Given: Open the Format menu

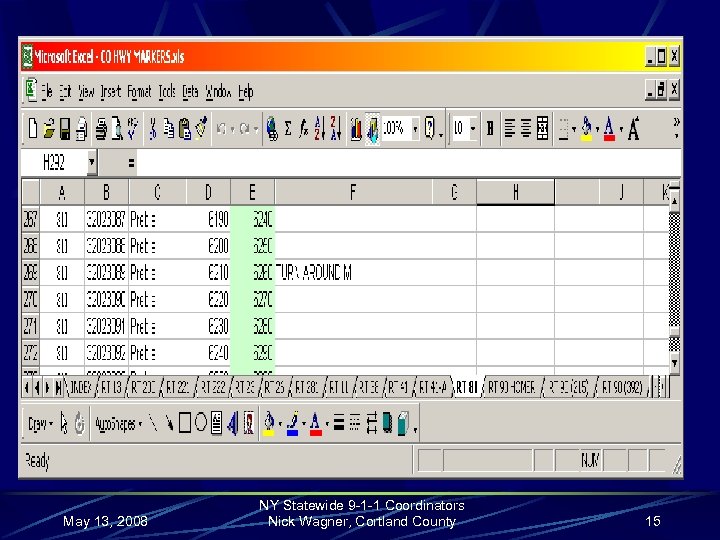Looking at the screenshot, I should [x=139, y=92].
